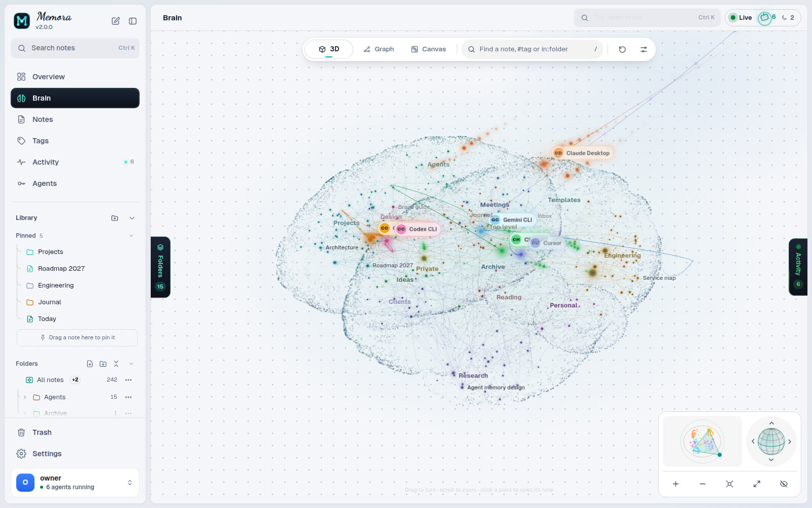This screenshot has width=812, height=508.
Task: Open the more menu for All notes
Action: pyautogui.click(x=128, y=380)
